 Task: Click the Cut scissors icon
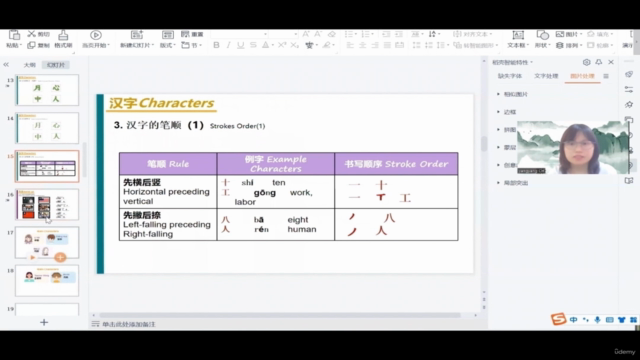click(31, 34)
